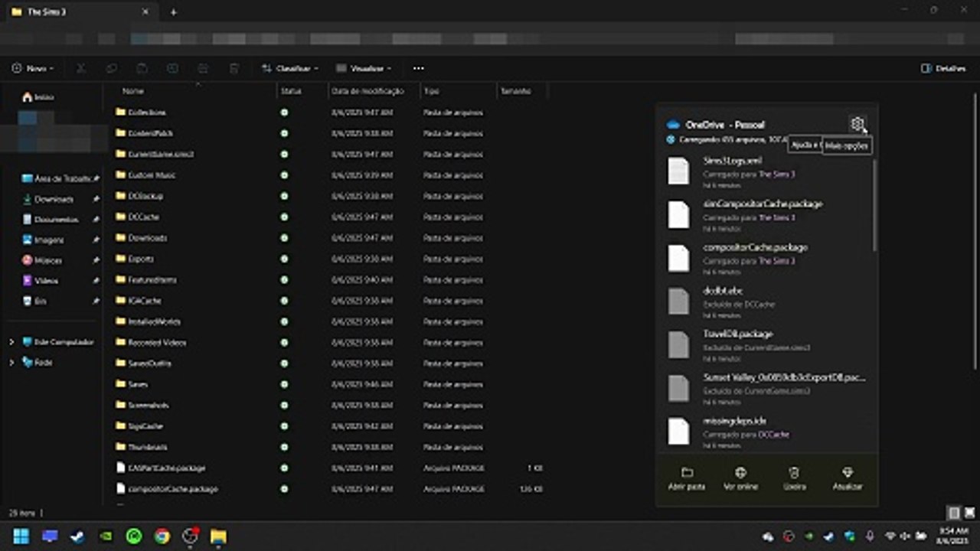
Task: Click Ver online in the OneDrive panel
Action: point(740,479)
